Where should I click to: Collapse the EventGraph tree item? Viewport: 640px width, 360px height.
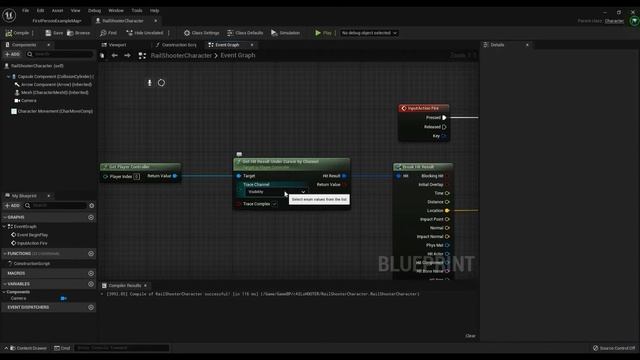[x=4, y=227]
